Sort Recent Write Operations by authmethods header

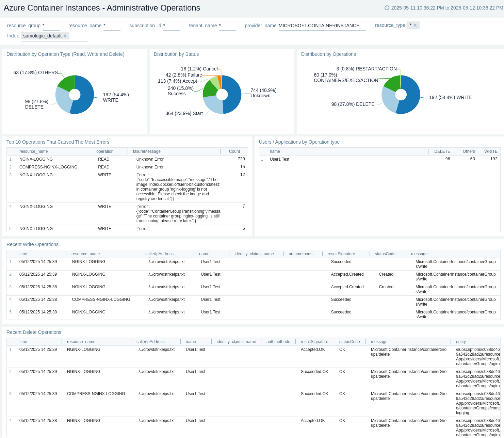[x=300, y=254]
